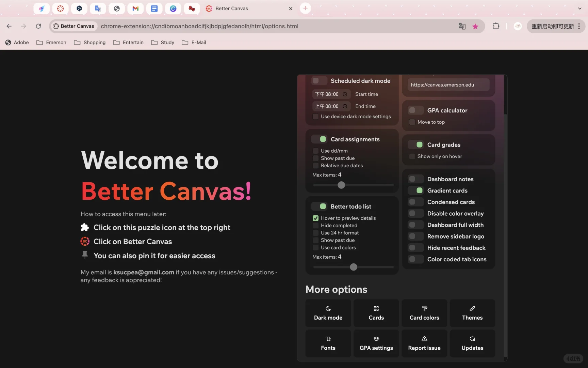Click the puzzle piece icon in welcome instructions
The image size is (588, 368).
pos(85,227)
